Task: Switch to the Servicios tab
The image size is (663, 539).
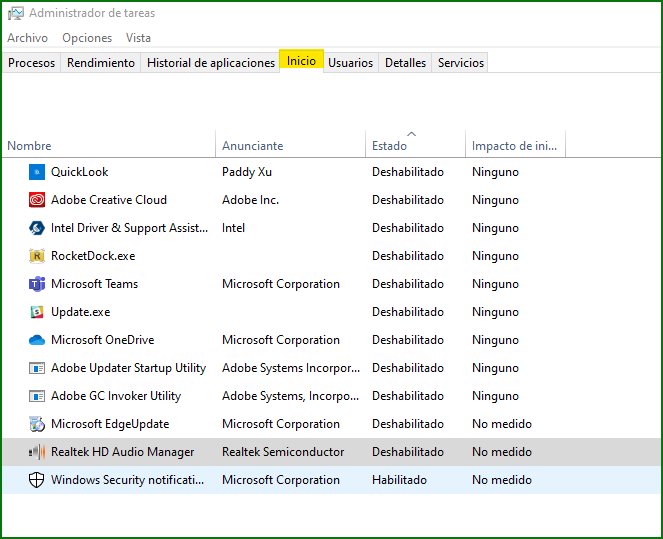Action: pyautogui.click(x=460, y=63)
